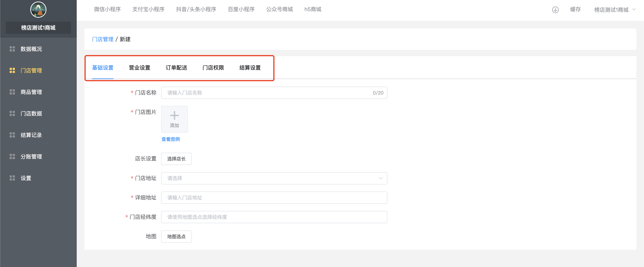Click the 地图选点 button

coord(176,236)
